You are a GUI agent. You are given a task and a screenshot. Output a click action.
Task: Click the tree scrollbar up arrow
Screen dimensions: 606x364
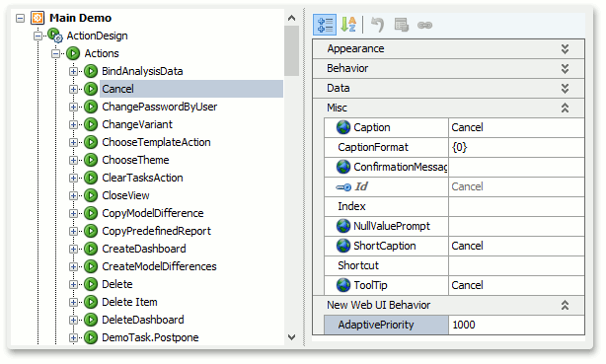[x=292, y=18]
